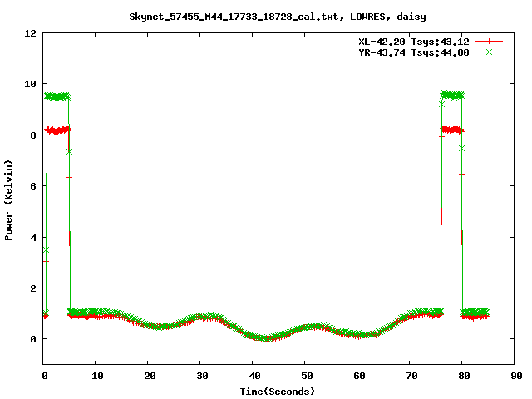This screenshot has height=399, width=532.
Task: Click the XL-42.20 Tsys:43.12 legend entry
Action: coord(414,42)
